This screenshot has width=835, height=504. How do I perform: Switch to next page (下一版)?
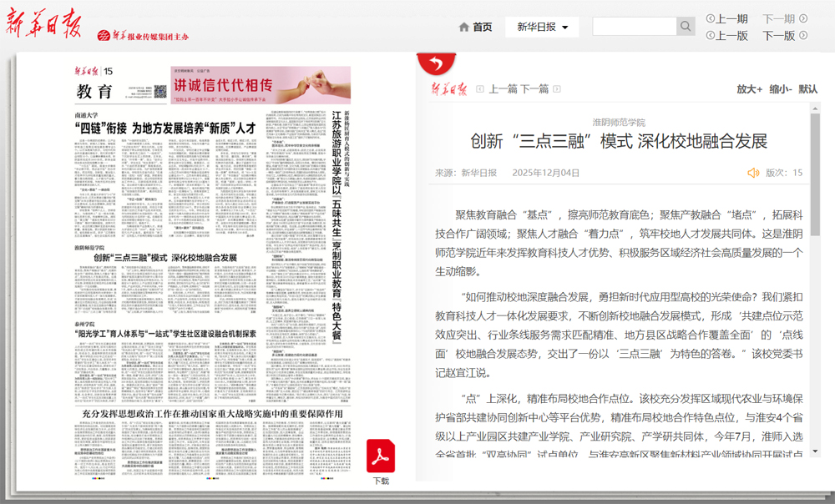coord(783,36)
